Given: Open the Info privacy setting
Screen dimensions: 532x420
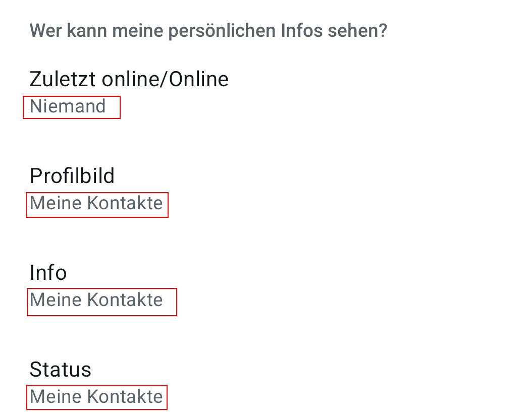Looking at the screenshot, I should tap(48, 273).
